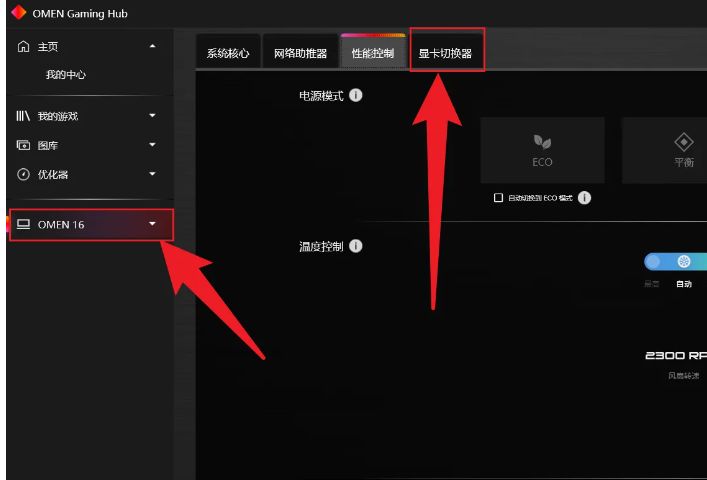Select the 平衡 power mode card
This screenshot has height=480, width=707.
[x=665, y=150]
